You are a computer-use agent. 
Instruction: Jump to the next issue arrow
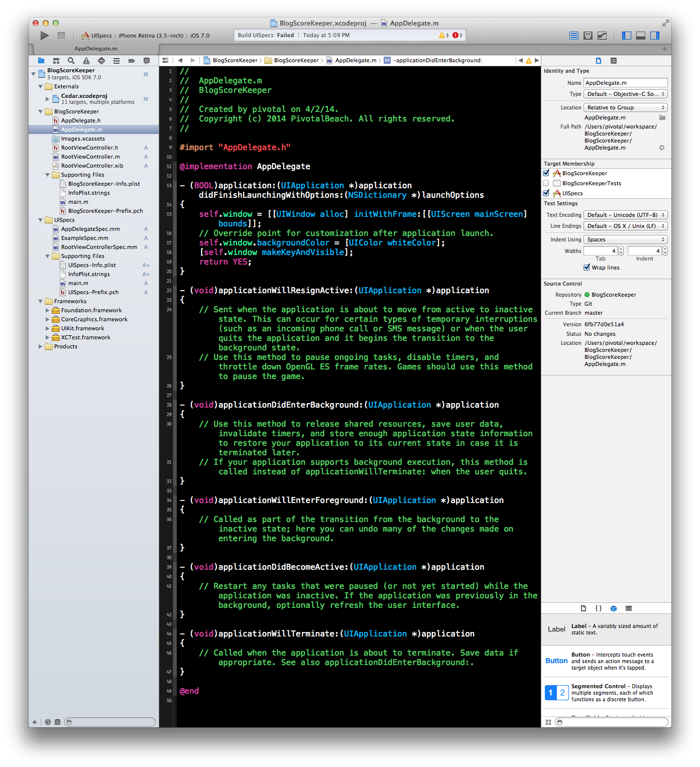(537, 60)
